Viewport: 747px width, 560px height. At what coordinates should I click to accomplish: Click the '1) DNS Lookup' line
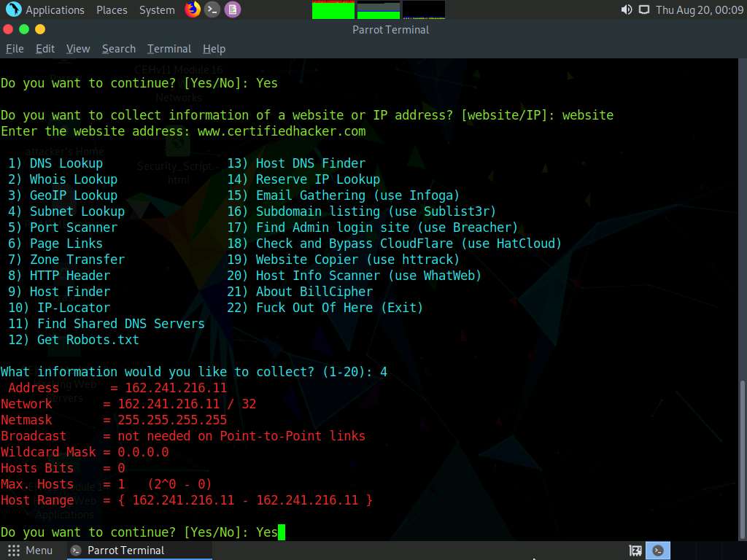point(55,163)
